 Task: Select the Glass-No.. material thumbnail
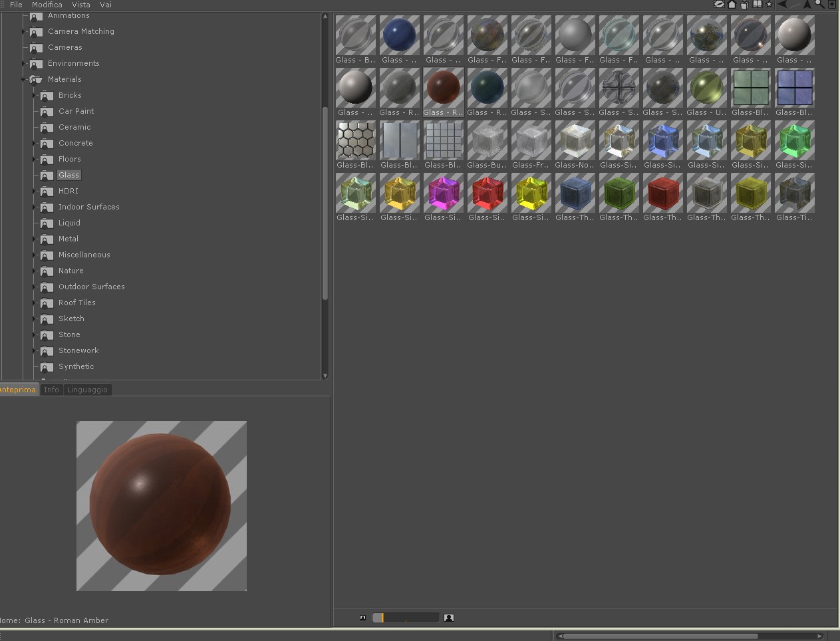pos(575,140)
